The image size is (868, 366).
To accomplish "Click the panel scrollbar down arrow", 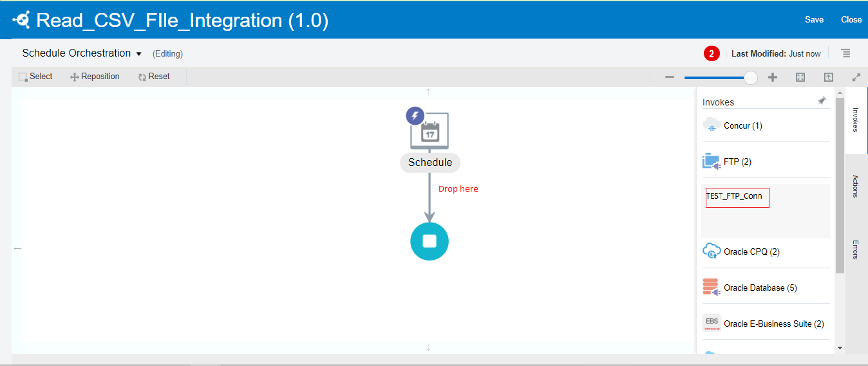I will pos(840,348).
